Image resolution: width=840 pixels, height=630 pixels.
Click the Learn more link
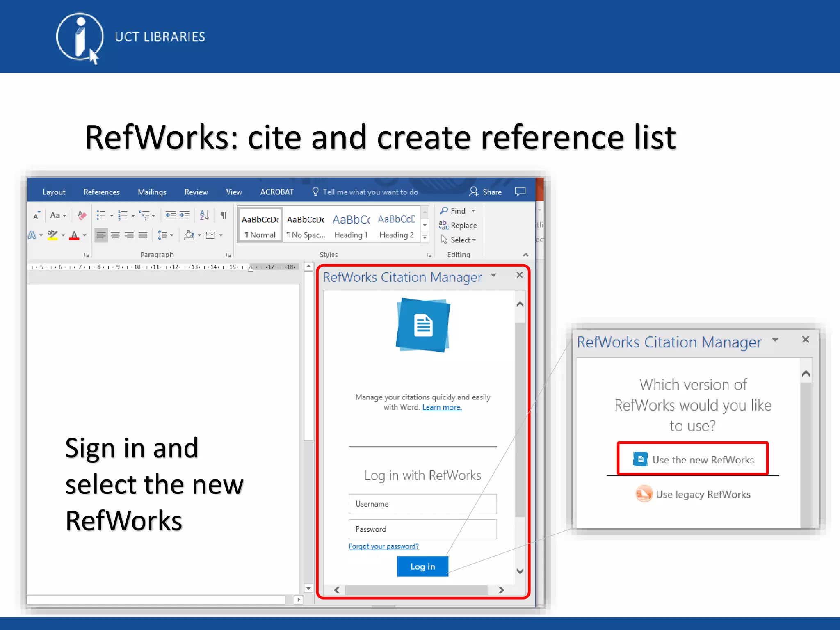442,408
